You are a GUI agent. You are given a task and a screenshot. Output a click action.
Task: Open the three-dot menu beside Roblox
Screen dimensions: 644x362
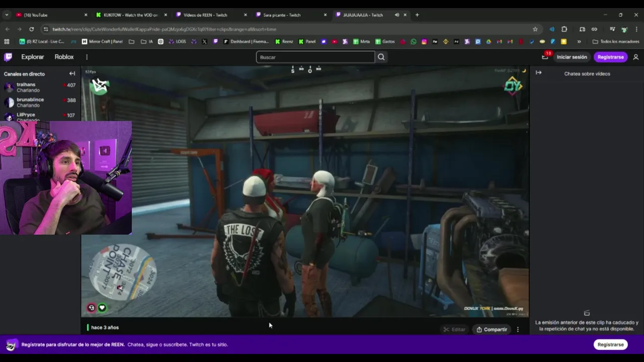[x=87, y=57]
